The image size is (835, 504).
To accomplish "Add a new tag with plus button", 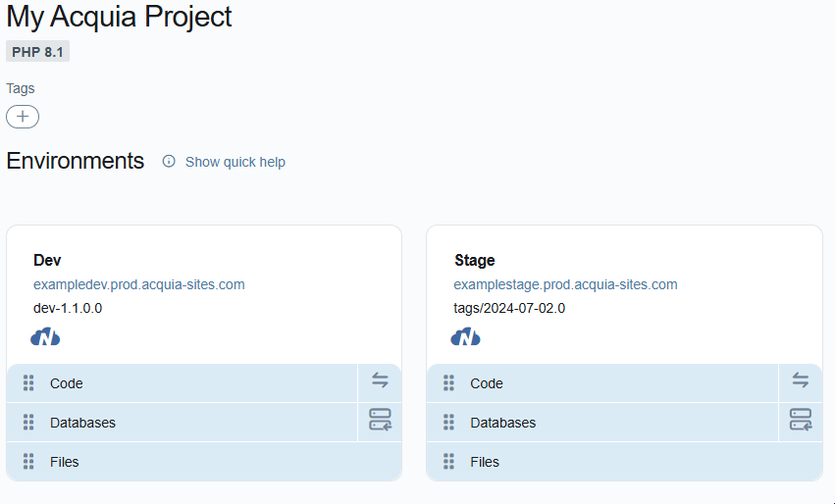I will click(23, 117).
